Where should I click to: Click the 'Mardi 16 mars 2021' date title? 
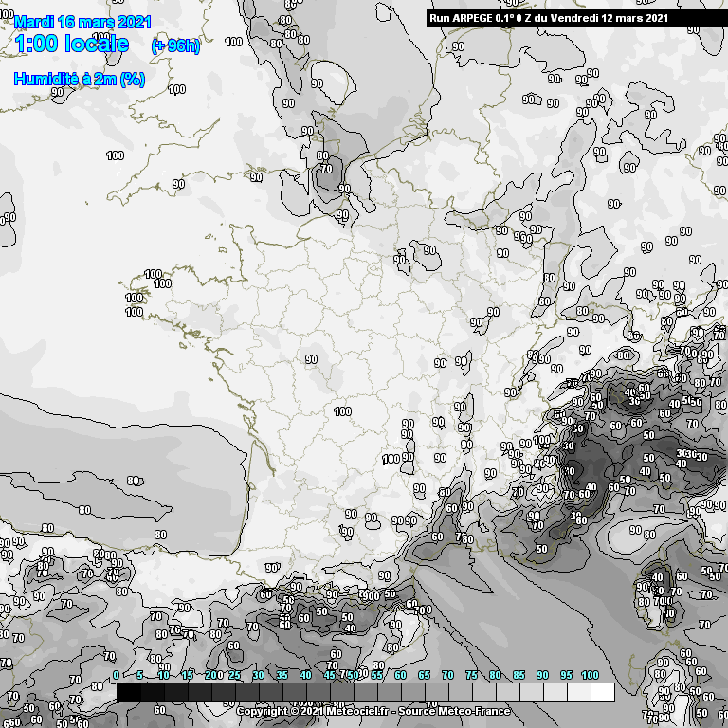tap(82, 22)
